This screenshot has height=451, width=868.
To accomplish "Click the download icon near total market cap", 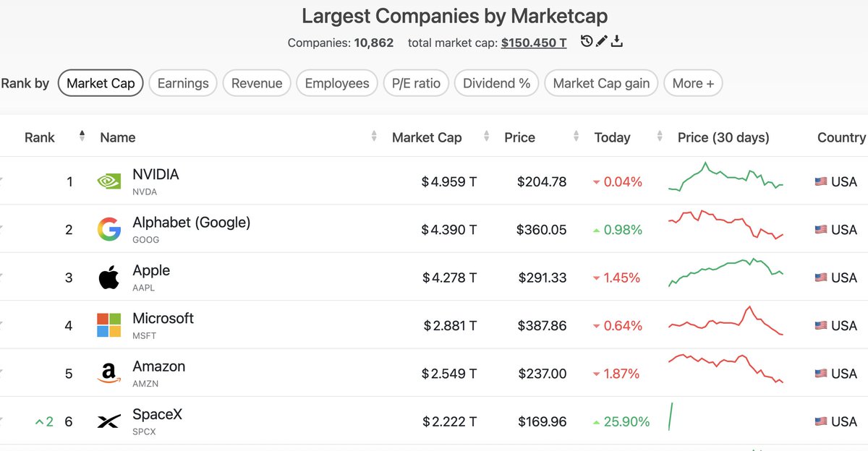I will coord(617,41).
